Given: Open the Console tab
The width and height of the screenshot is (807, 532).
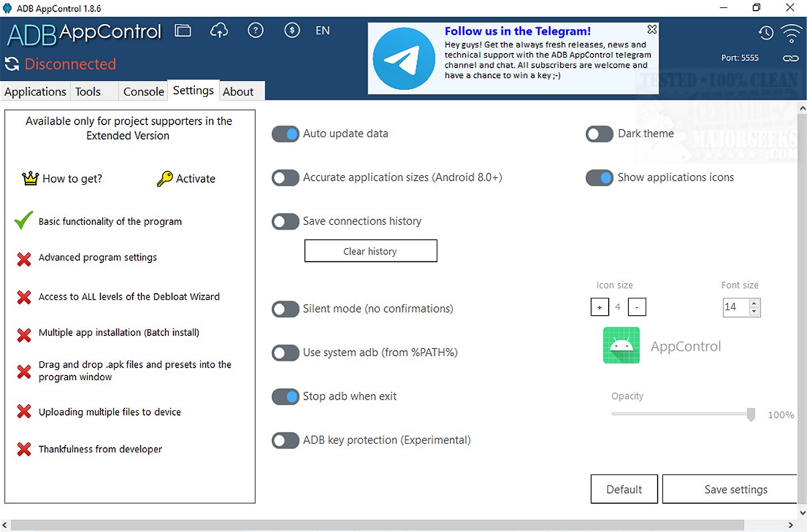Looking at the screenshot, I should 143,92.
